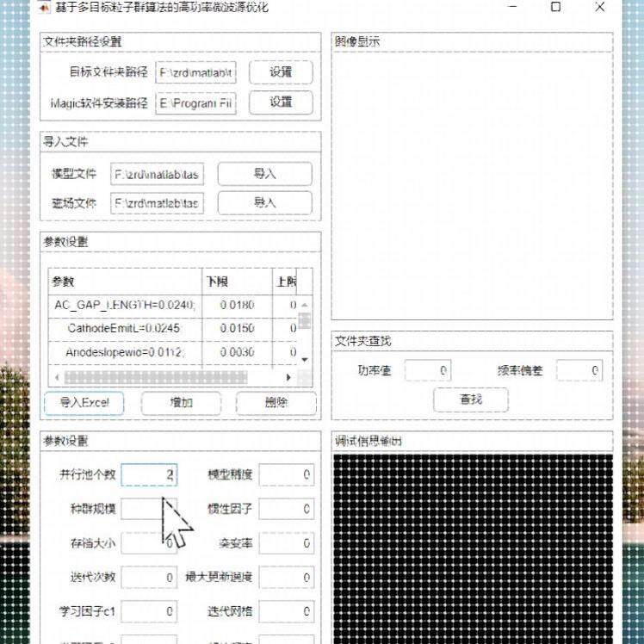Click the 最大更新速度 input field
644x644 pixels.
tap(287, 578)
